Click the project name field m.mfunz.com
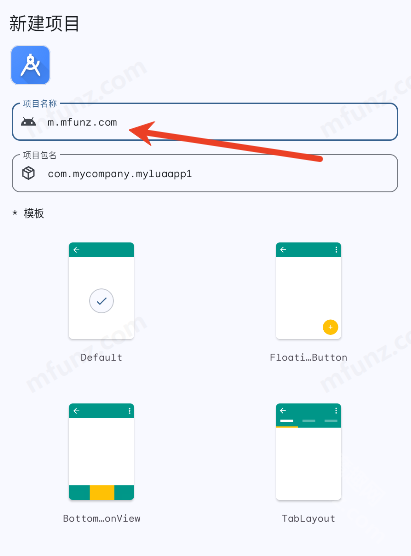411x556 pixels. point(205,122)
